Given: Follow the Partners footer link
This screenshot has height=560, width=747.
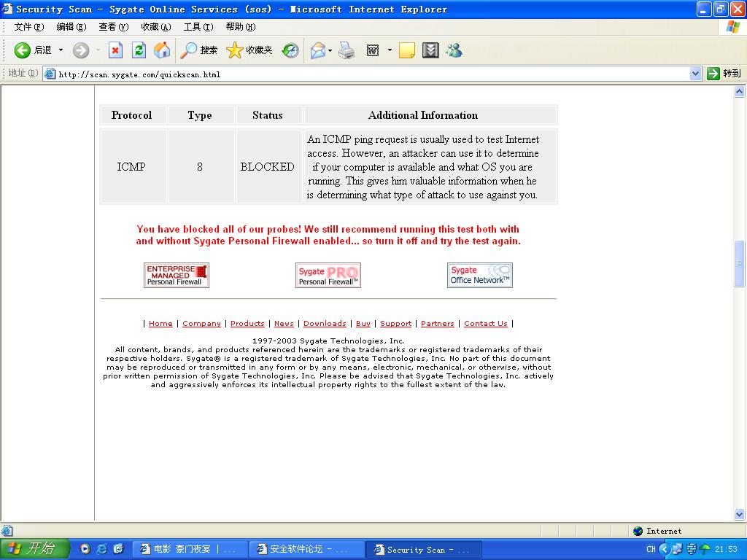Looking at the screenshot, I should pyautogui.click(x=438, y=323).
